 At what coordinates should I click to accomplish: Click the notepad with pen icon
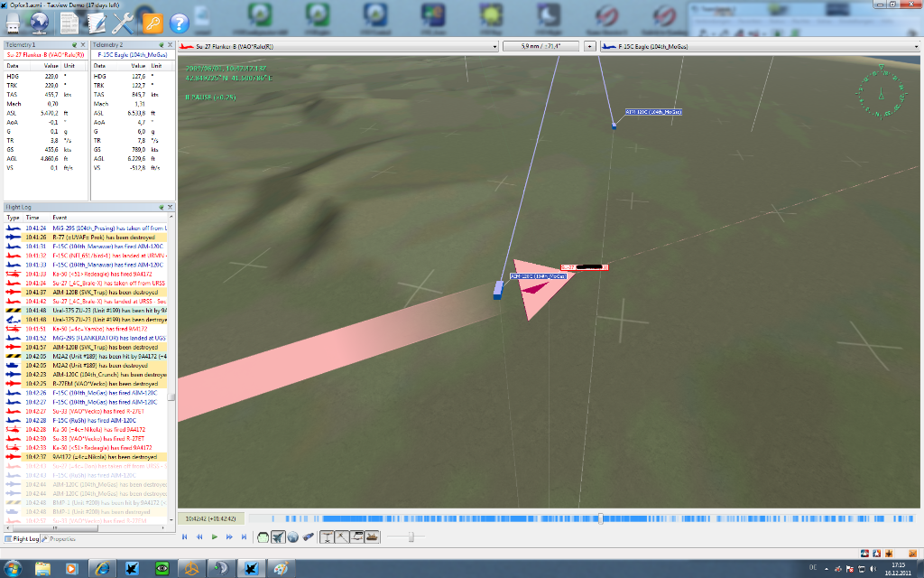pyautogui.click(x=96, y=22)
